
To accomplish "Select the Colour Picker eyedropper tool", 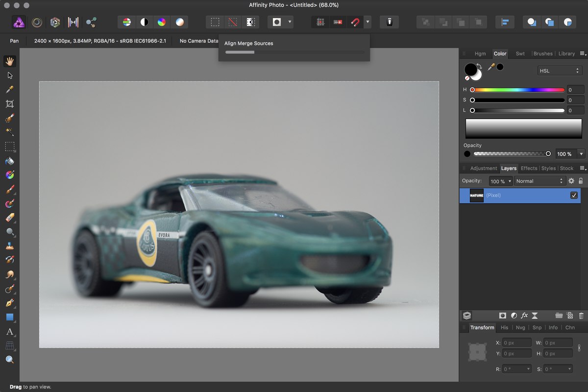I will [x=10, y=90].
